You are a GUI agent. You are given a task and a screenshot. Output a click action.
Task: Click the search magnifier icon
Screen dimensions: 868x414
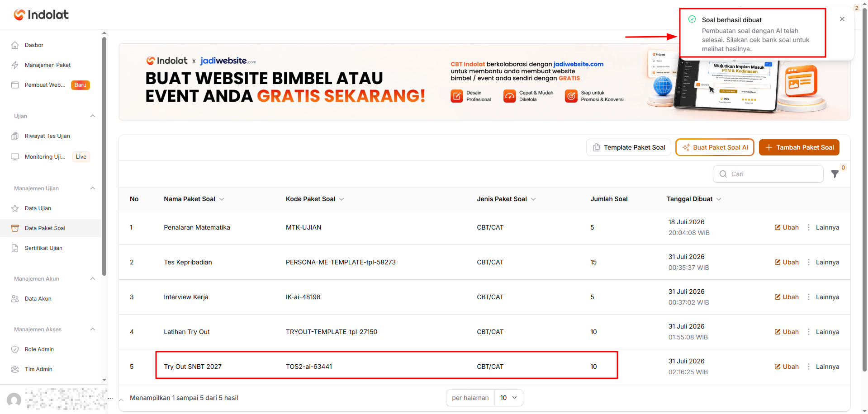[x=723, y=174]
